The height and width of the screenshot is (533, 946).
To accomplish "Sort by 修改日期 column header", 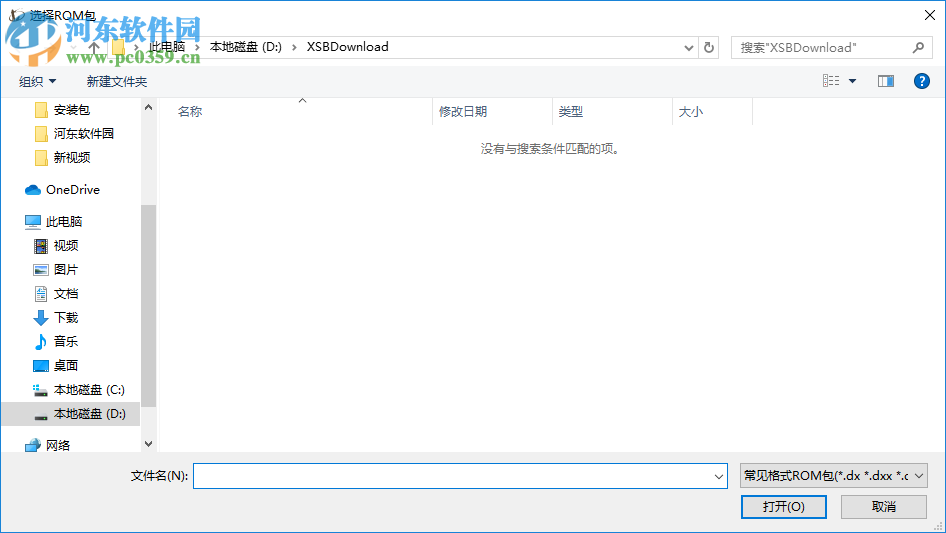I will (x=463, y=112).
